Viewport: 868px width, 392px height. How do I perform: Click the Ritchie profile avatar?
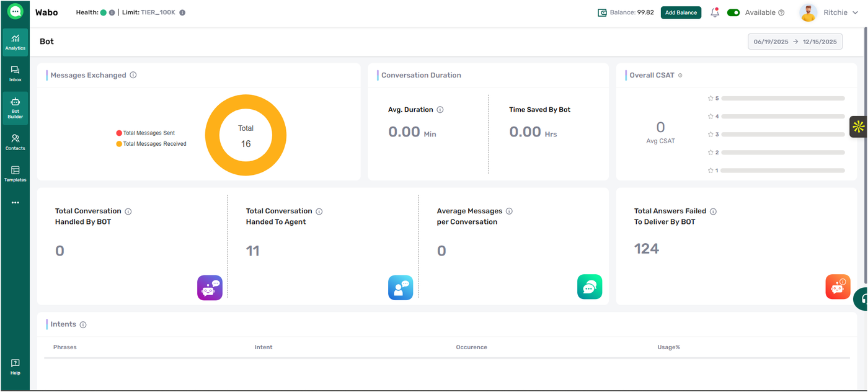(808, 12)
